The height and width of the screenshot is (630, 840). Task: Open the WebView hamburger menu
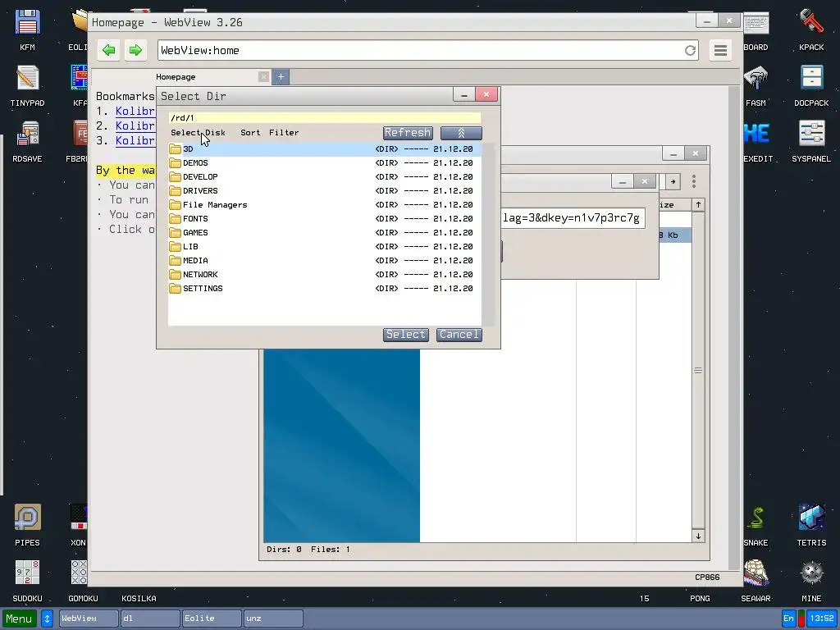(720, 50)
